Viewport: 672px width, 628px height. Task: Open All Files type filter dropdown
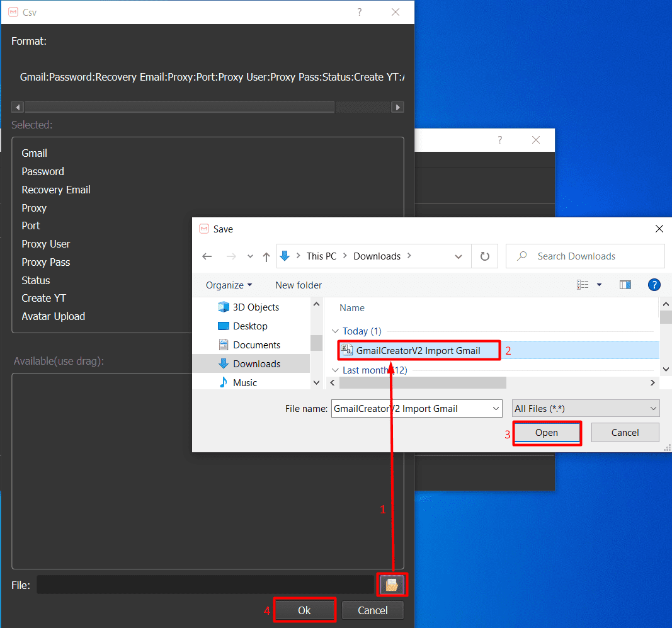(x=653, y=409)
